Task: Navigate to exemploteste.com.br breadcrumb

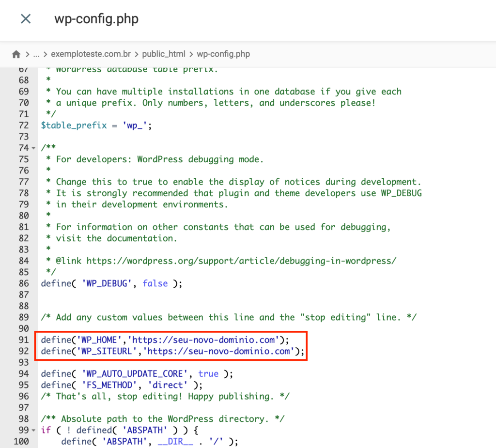Action: (x=91, y=54)
